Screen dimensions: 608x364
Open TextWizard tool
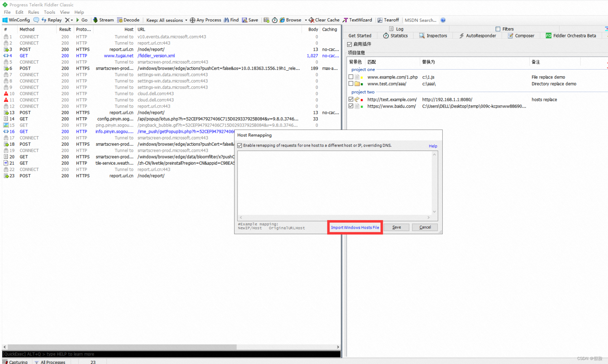click(357, 20)
